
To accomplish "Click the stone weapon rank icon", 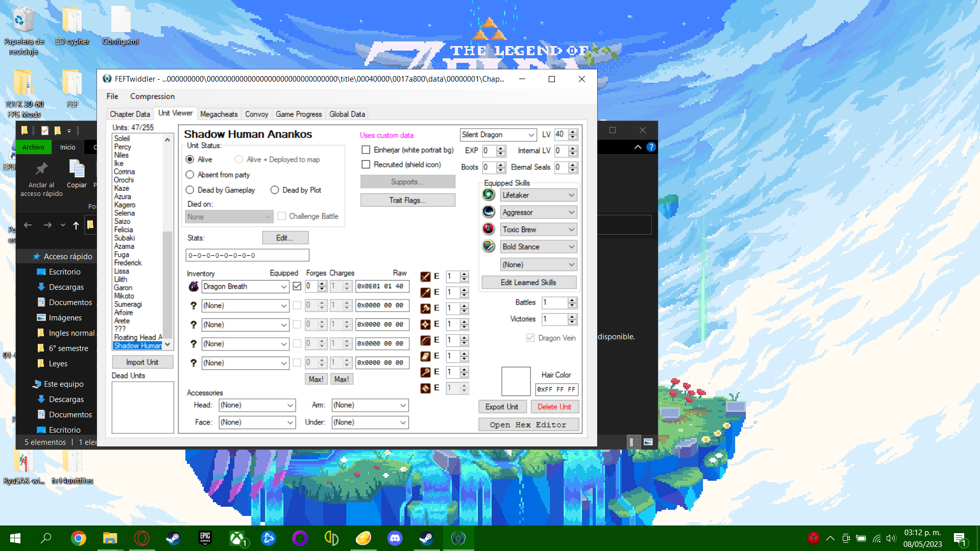I will point(425,388).
